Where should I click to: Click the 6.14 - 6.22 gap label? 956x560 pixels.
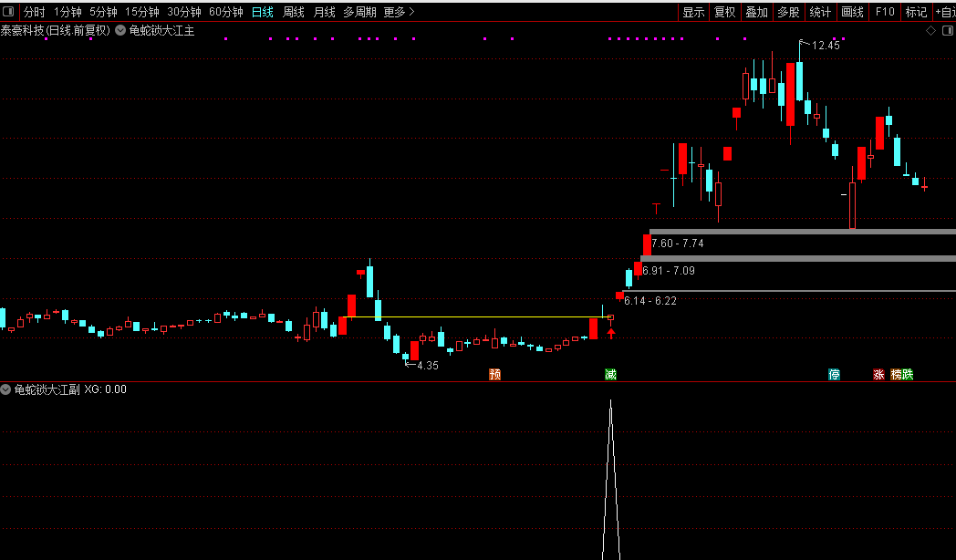click(649, 300)
